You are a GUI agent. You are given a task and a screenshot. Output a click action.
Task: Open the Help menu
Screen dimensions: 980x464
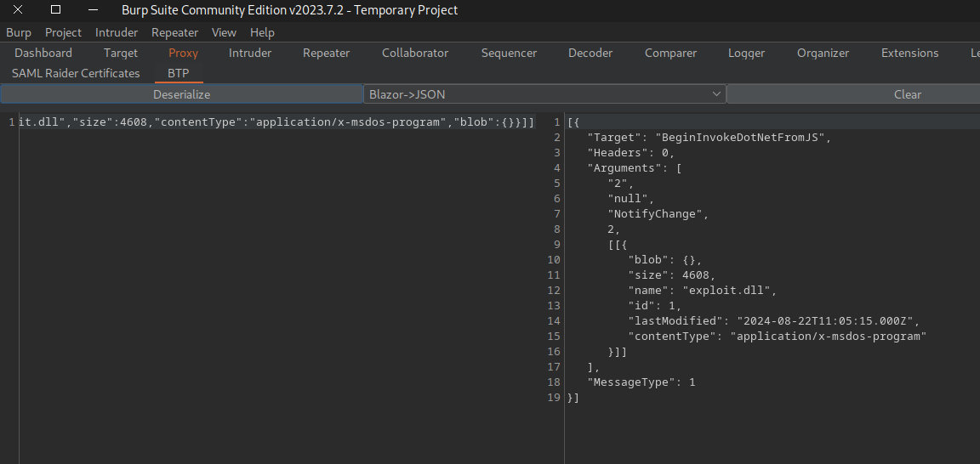tap(262, 32)
